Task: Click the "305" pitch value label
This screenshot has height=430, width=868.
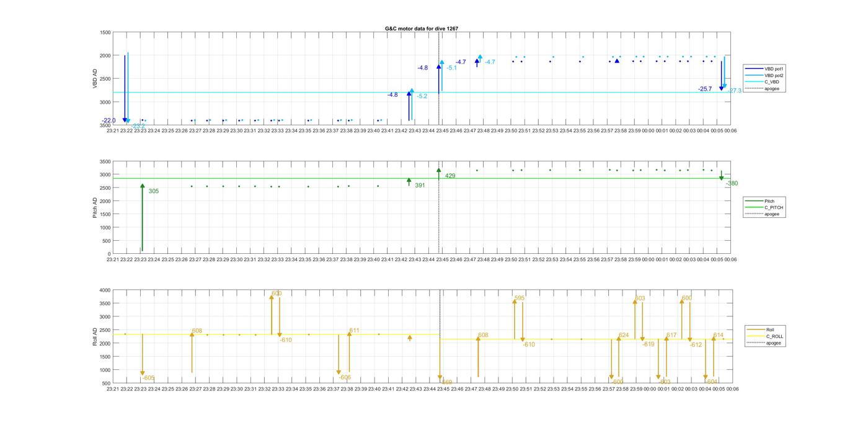Action: [x=154, y=191]
